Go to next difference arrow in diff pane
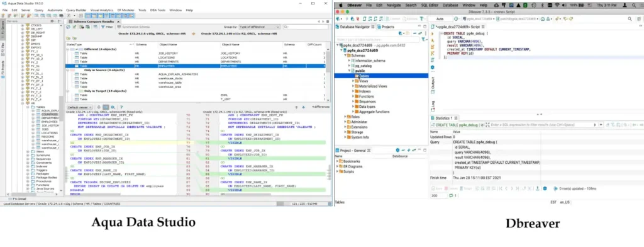The width and height of the screenshot is (644, 247). 304,107
